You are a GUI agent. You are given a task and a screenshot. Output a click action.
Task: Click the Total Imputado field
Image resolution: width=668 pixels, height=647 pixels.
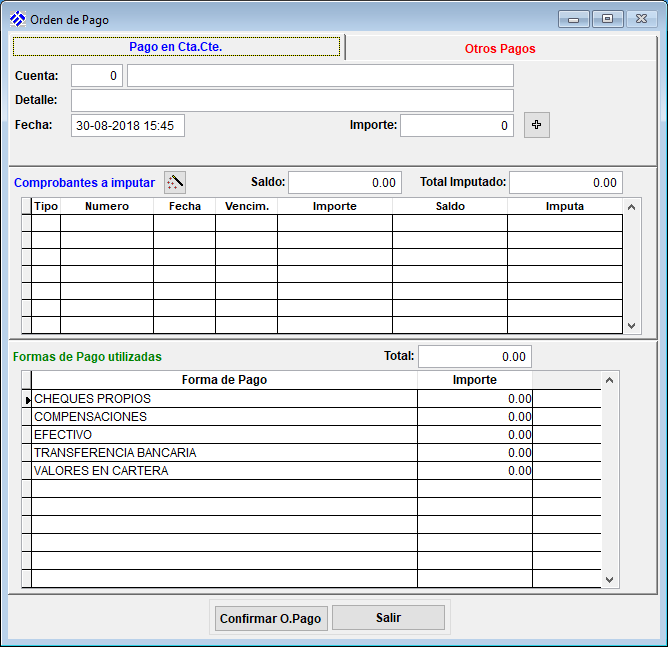[x=565, y=182]
